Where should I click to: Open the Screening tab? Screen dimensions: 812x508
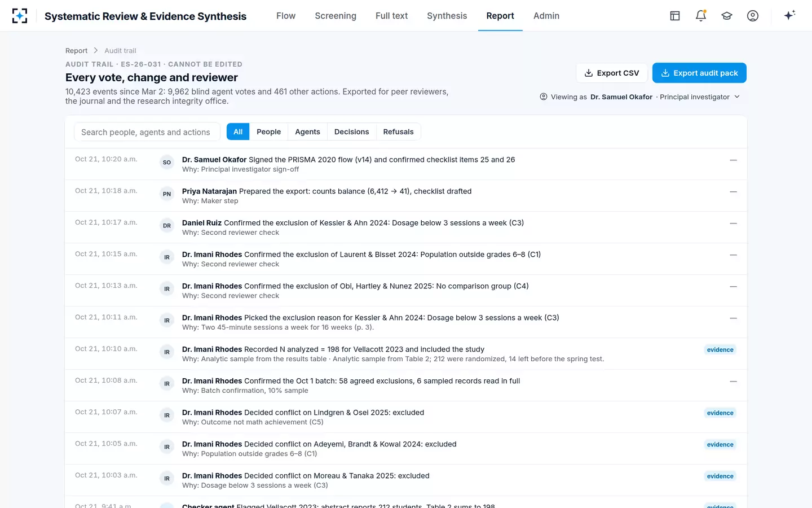[336, 16]
